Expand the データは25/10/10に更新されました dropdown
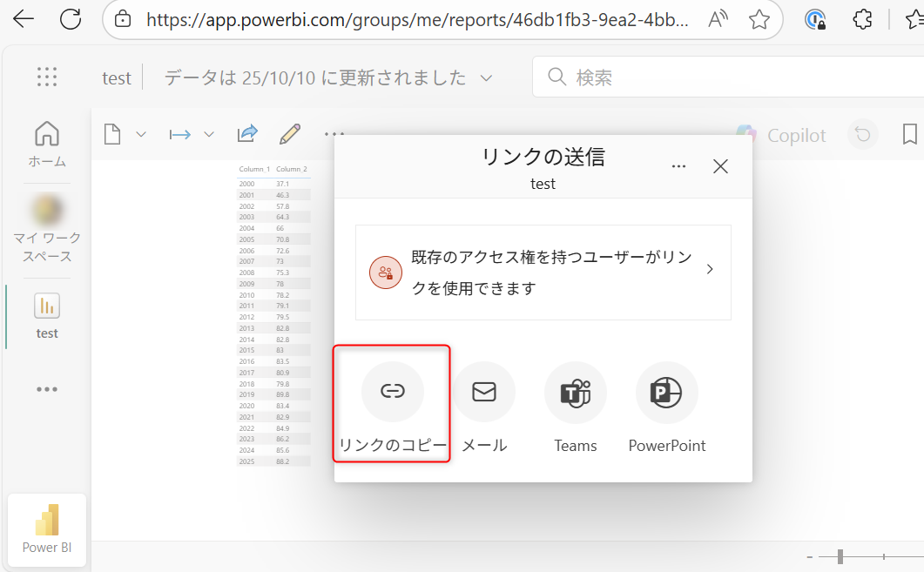 [x=486, y=77]
